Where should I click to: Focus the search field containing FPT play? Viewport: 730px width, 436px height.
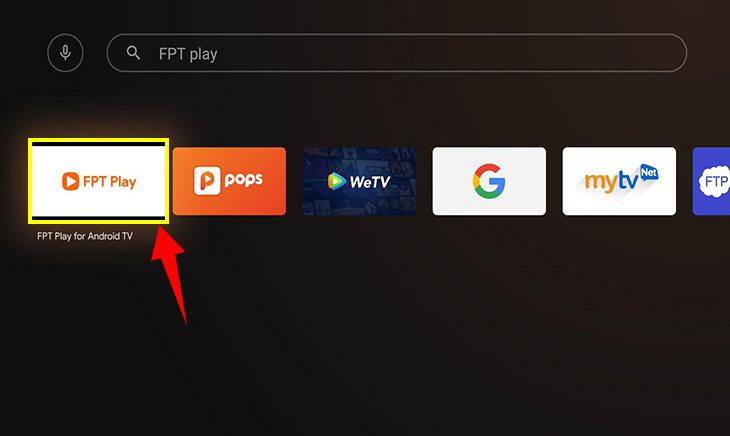pos(397,53)
